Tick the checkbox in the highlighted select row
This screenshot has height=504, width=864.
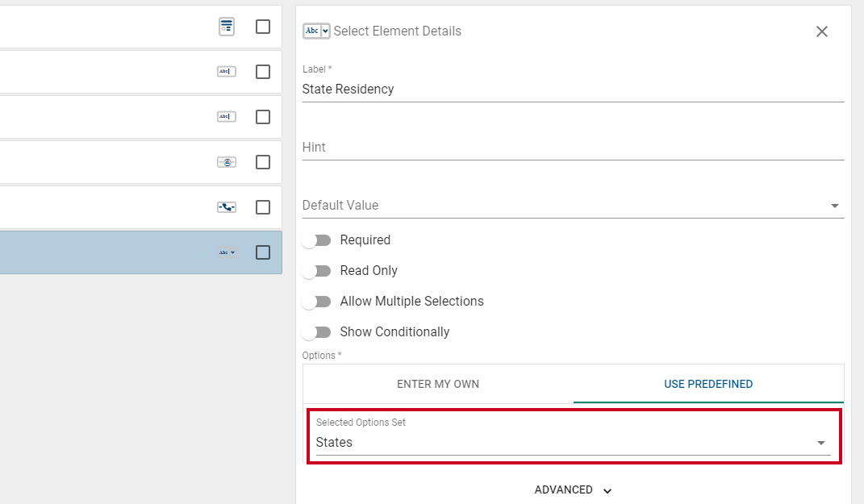point(263,252)
